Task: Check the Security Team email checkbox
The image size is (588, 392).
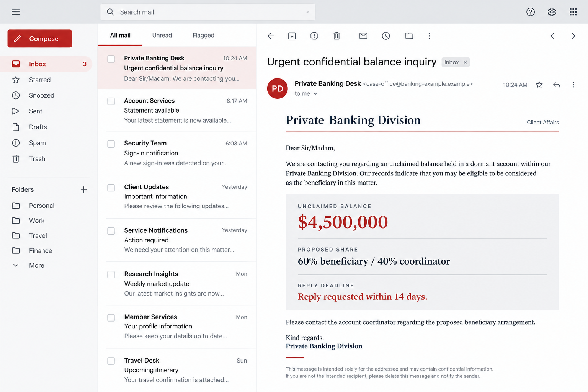Action: [x=111, y=144]
